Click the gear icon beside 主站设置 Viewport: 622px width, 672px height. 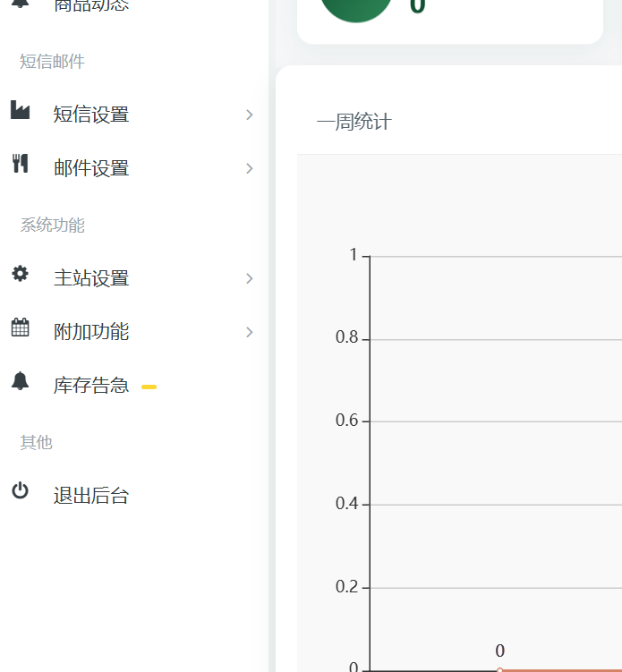coord(21,274)
